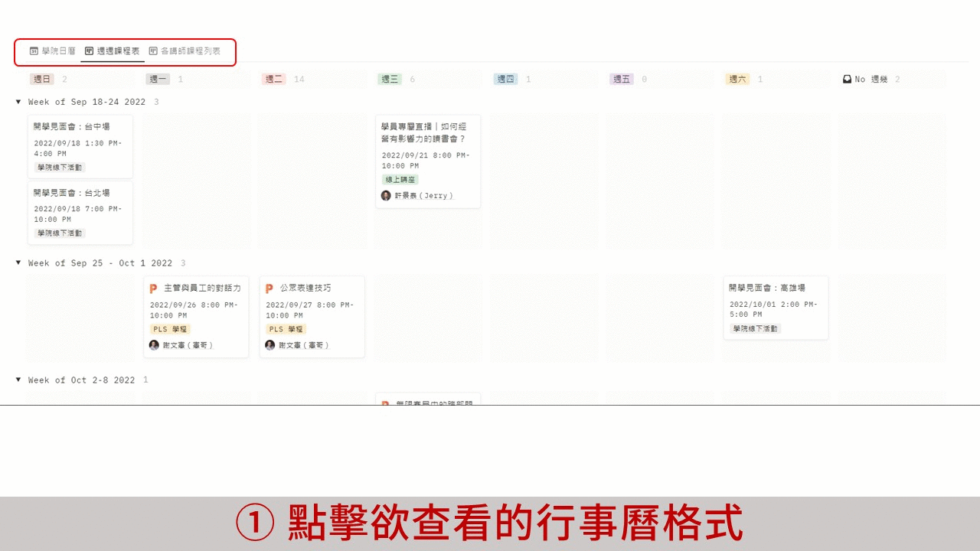The width and height of the screenshot is (980, 551).
Task: Click the 2022/09/26 8:00 PM date text
Action: (x=194, y=310)
